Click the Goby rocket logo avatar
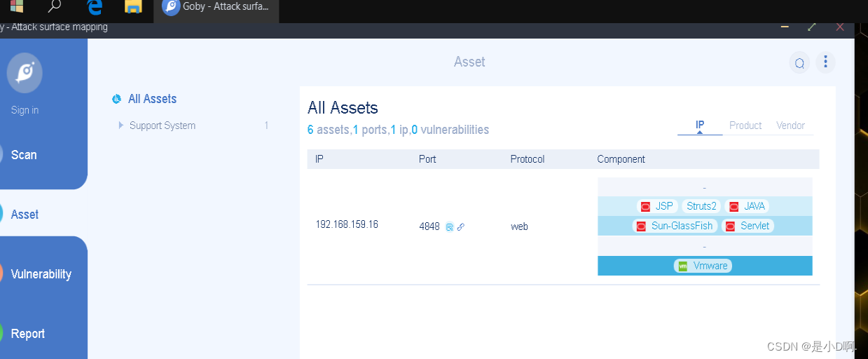Viewport: 868px width, 359px height. [x=25, y=73]
